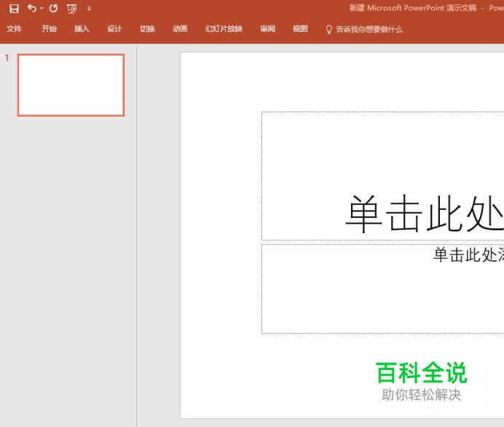Click the Repeat/Redo circular arrow icon
Viewport: 504px width, 427px height.
click(53, 9)
